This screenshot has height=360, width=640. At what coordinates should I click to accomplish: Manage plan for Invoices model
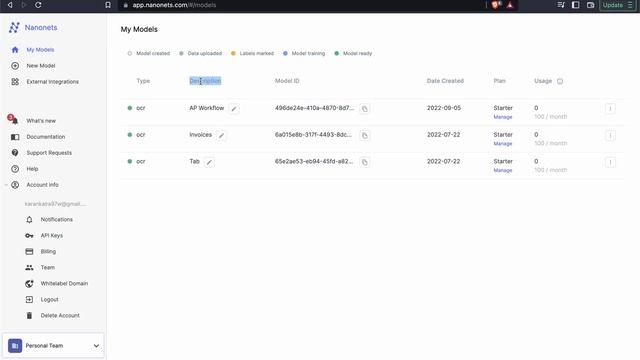point(503,144)
